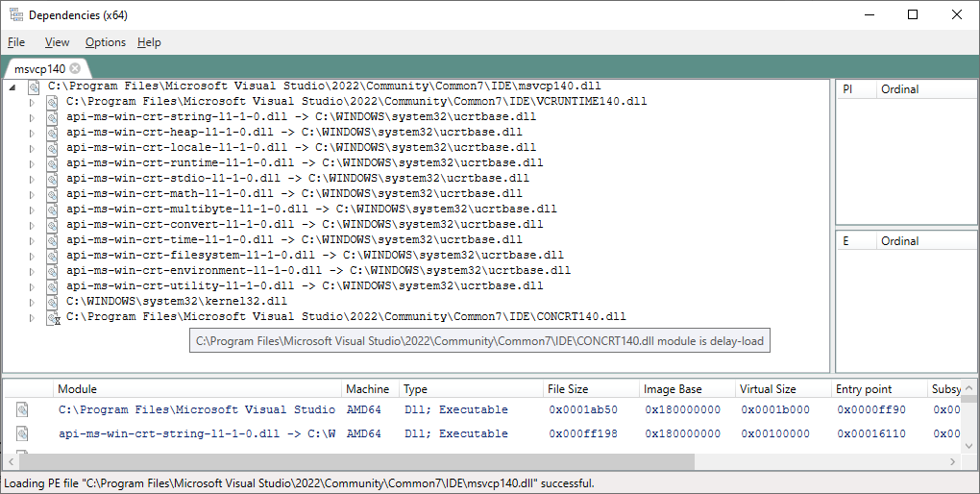980x494 pixels.
Task: Open the View menu
Action: pyautogui.click(x=57, y=42)
